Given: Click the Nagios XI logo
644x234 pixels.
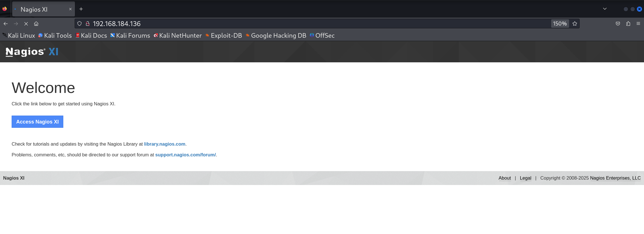Looking at the screenshot, I should [32, 52].
